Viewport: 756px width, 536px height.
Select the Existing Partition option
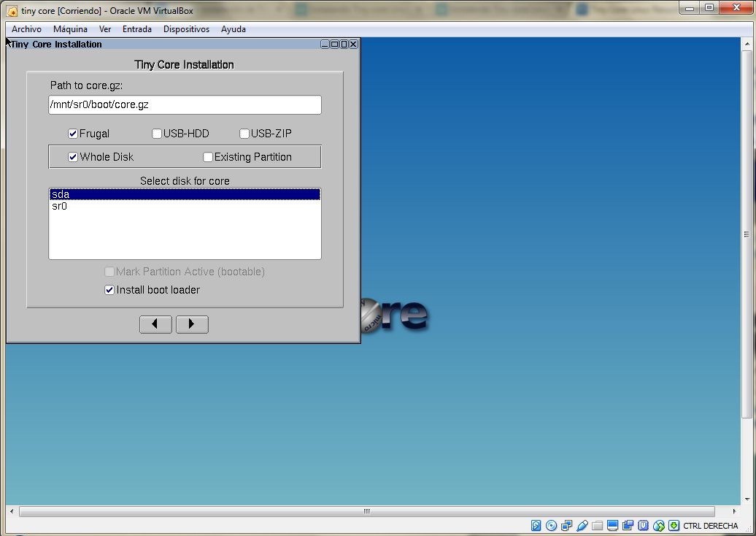point(208,157)
